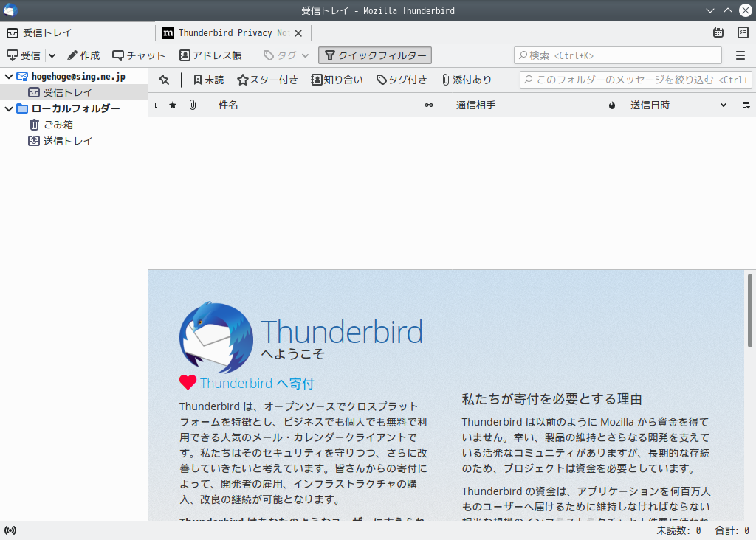756x540 pixels.
Task: Close the Thunderbird Privacy Notice tab
Action: point(298,33)
